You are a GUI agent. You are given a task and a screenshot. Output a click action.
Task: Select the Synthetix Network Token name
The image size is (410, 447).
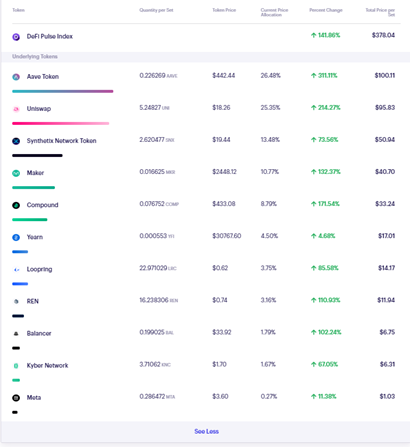coord(61,141)
